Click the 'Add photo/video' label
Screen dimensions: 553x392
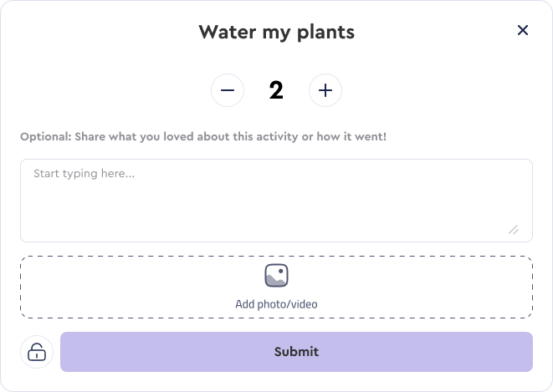pyautogui.click(x=276, y=304)
